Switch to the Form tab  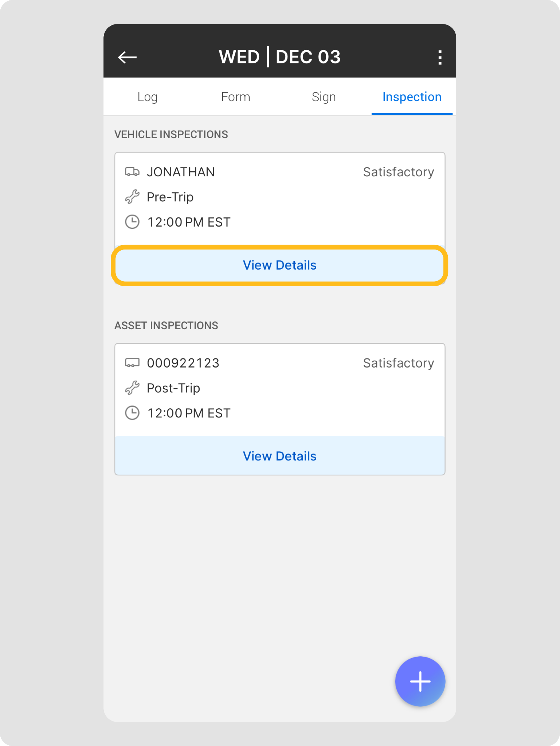point(235,97)
